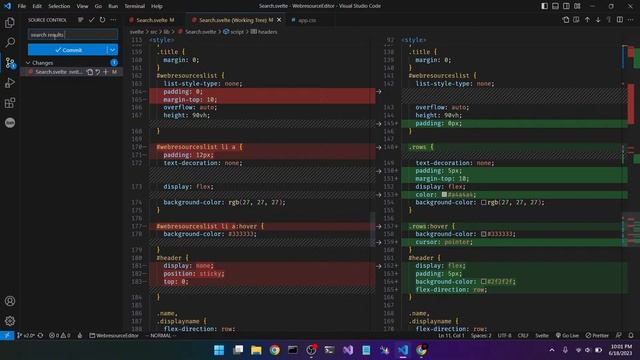Discard changes on Search.svelte row
Image resolution: width=640 pixels, height=360 pixels.
click(x=98, y=72)
